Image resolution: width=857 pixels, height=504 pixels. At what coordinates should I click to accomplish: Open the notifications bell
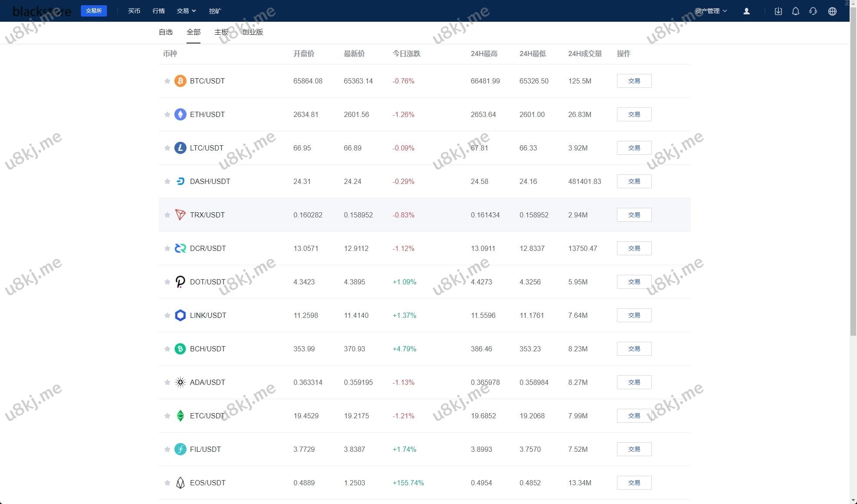click(x=795, y=11)
